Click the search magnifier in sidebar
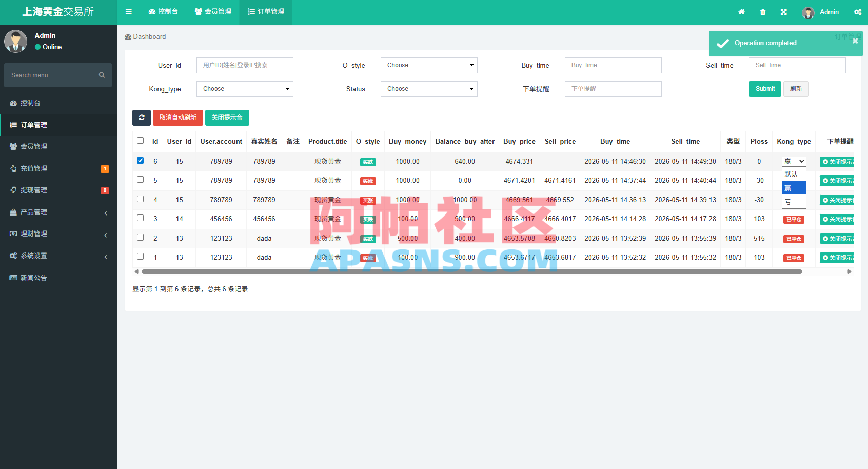Image resolution: width=868 pixels, height=469 pixels. (x=102, y=75)
